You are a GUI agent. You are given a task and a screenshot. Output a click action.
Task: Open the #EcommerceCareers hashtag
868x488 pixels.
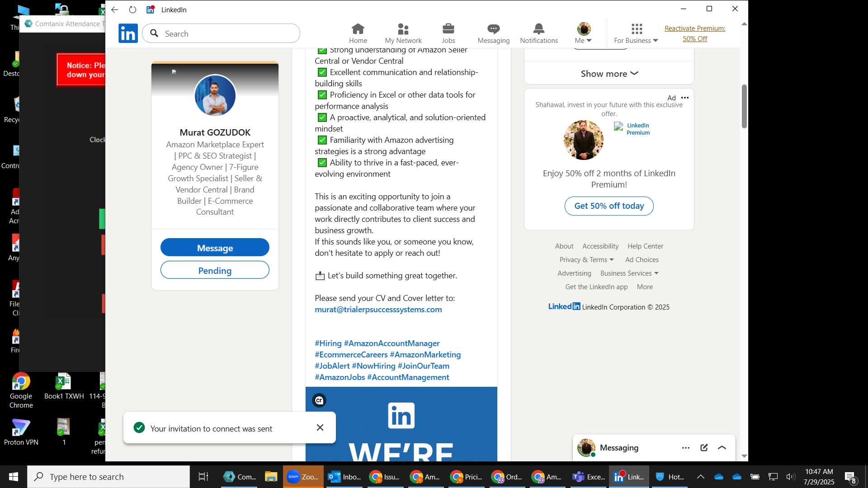pyautogui.click(x=351, y=355)
